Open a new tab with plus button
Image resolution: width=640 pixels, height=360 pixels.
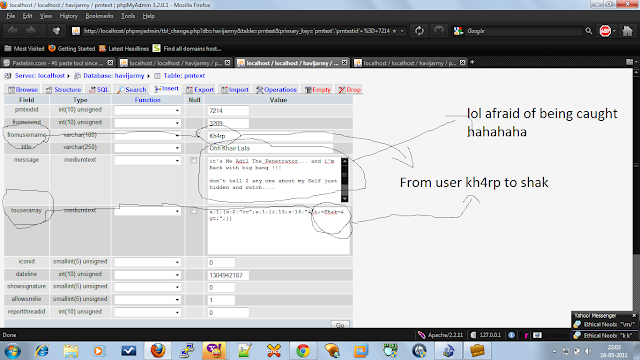(x=472, y=62)
